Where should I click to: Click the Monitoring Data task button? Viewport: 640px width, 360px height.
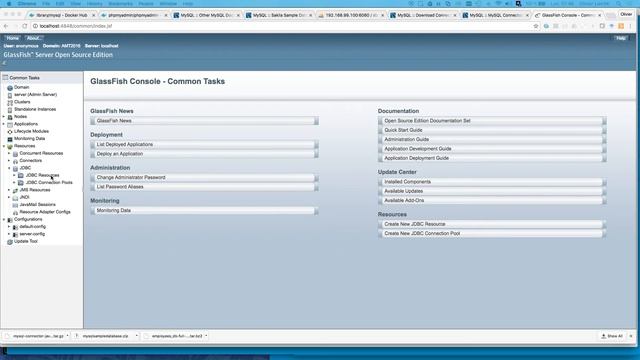click(204, 211)
